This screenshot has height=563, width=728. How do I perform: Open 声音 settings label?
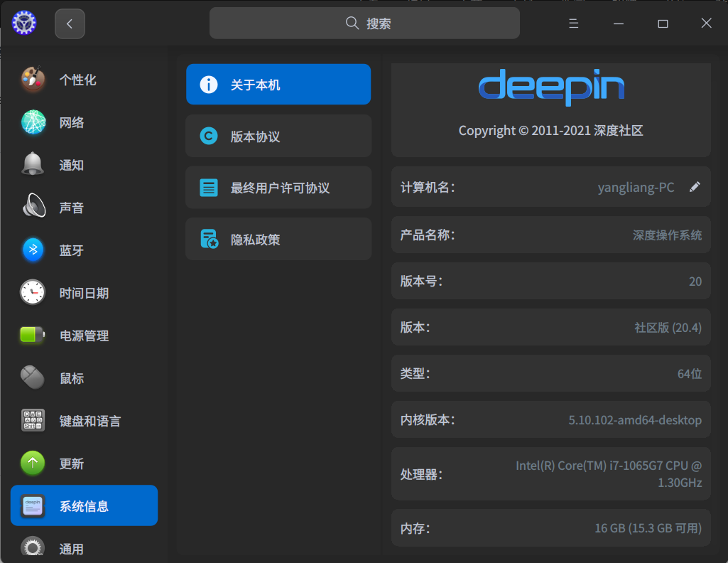tap(72, 208)
